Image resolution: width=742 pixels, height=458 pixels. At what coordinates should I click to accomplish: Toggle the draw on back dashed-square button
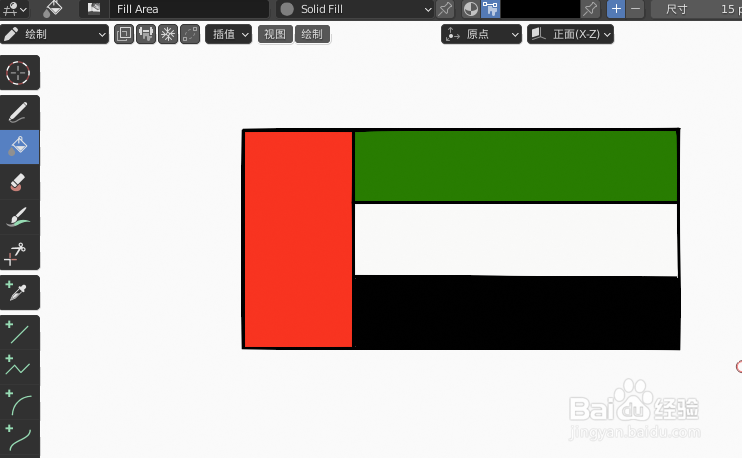(190, 34)
